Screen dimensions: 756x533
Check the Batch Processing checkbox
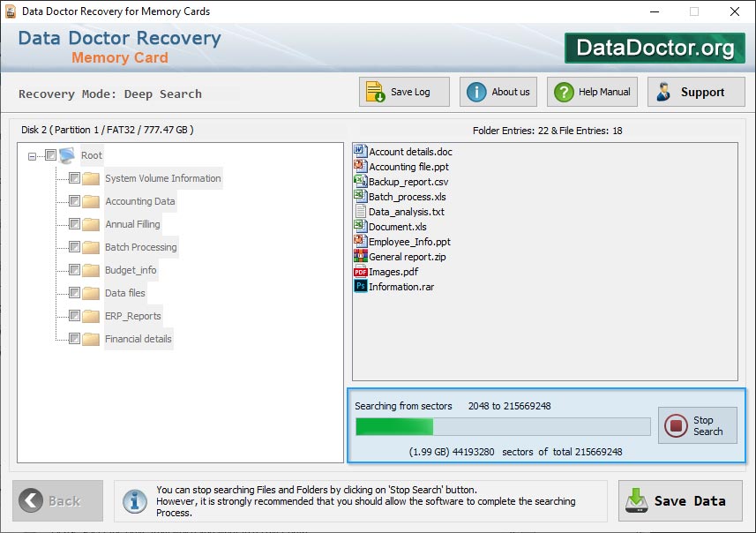pyautogui.click(x=74, y=247)
